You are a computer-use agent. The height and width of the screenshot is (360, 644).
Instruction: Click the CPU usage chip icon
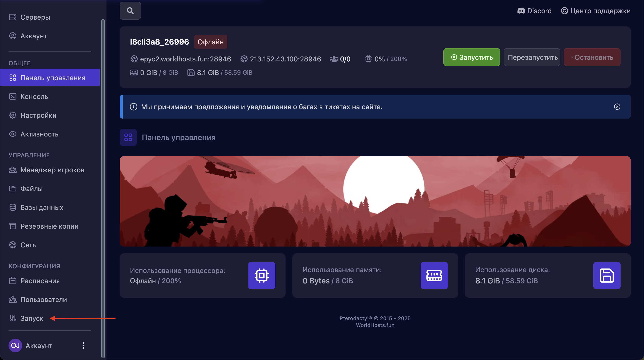262,275
